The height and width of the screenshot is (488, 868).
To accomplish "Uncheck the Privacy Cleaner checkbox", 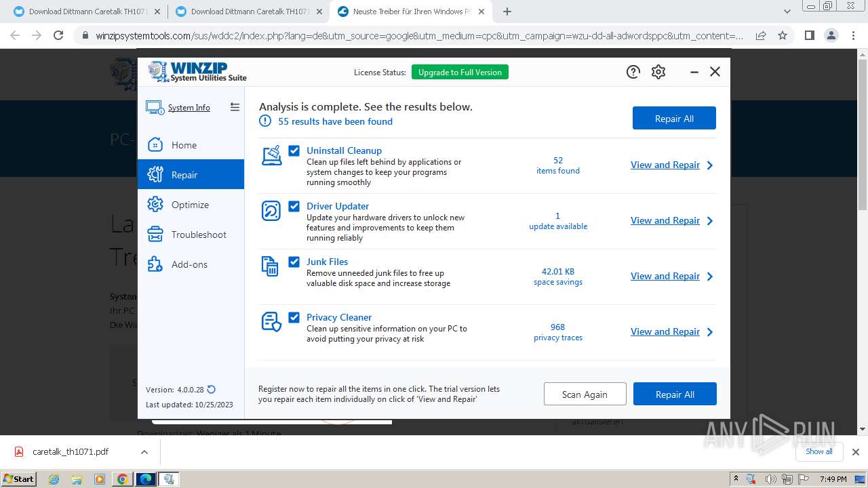I will 294,317.
